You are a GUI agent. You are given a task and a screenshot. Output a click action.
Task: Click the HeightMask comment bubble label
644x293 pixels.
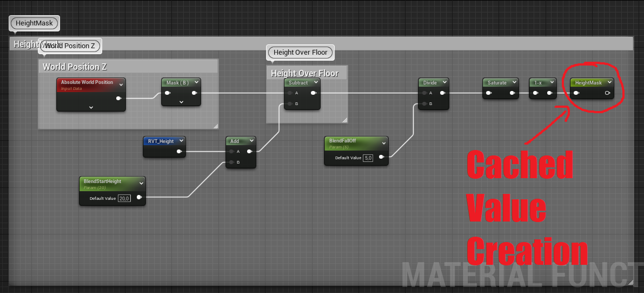[35, 23]
